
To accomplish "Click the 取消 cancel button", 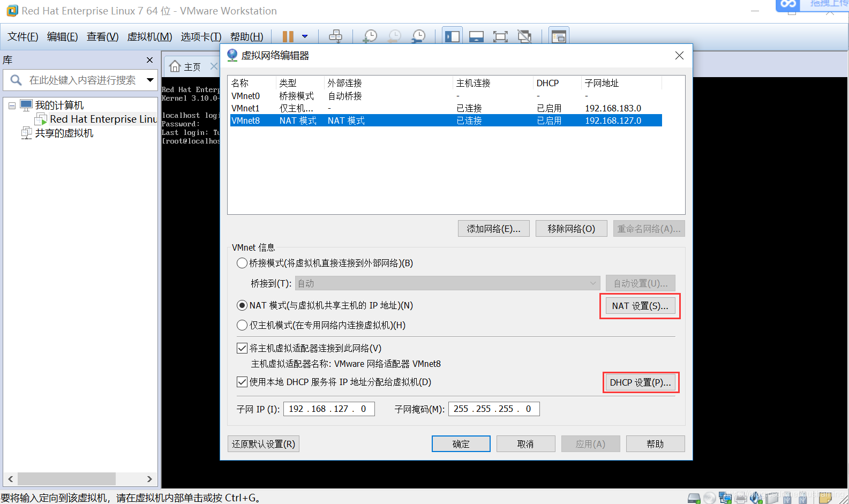I will (x=525, y=444).
